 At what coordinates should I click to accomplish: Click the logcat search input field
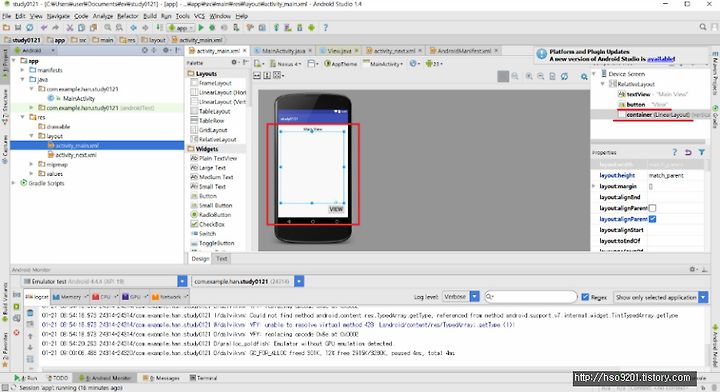pyautogui.click(x=531, y=297)
